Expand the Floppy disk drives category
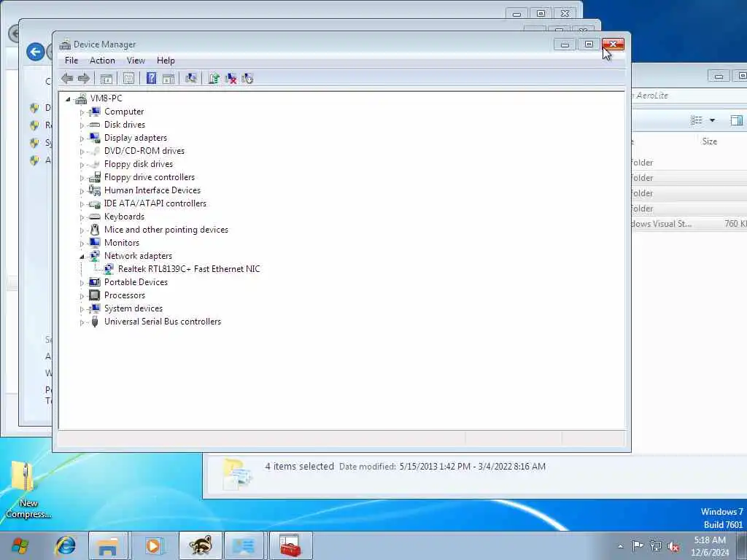The width and height of the screenshot is (747, 560). (82, 165)
